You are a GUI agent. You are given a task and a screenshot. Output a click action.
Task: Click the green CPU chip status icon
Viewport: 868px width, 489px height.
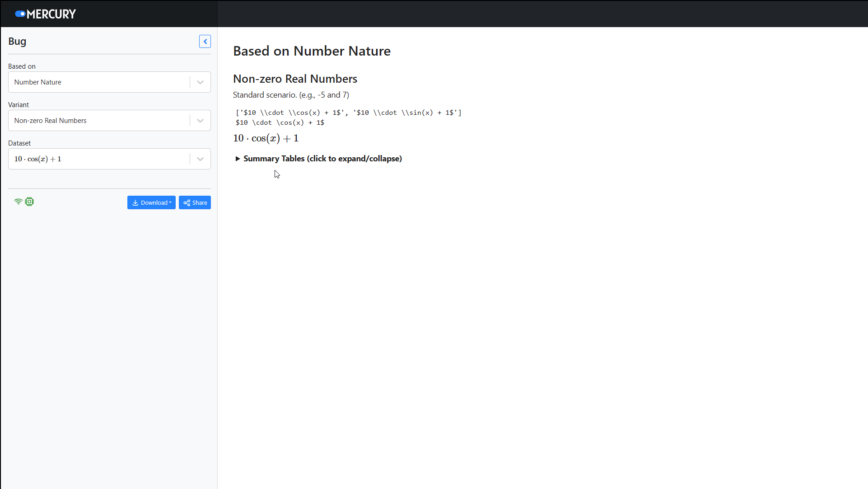(x=29, y=202)
